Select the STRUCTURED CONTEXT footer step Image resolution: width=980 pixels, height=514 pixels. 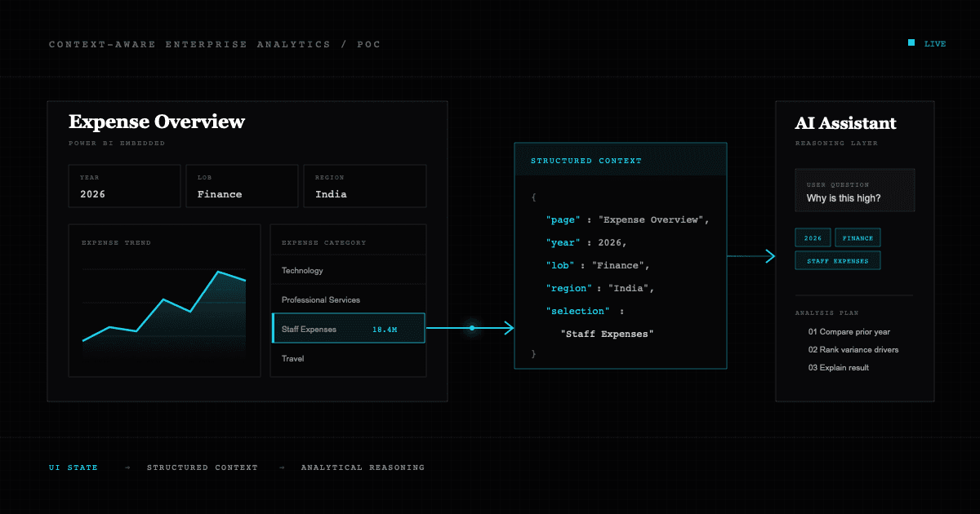pyautogui.click(x=203, y=467)
